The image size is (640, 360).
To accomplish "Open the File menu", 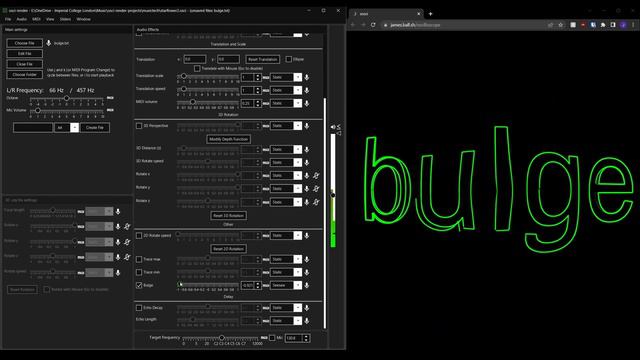I will coord(8,19).
